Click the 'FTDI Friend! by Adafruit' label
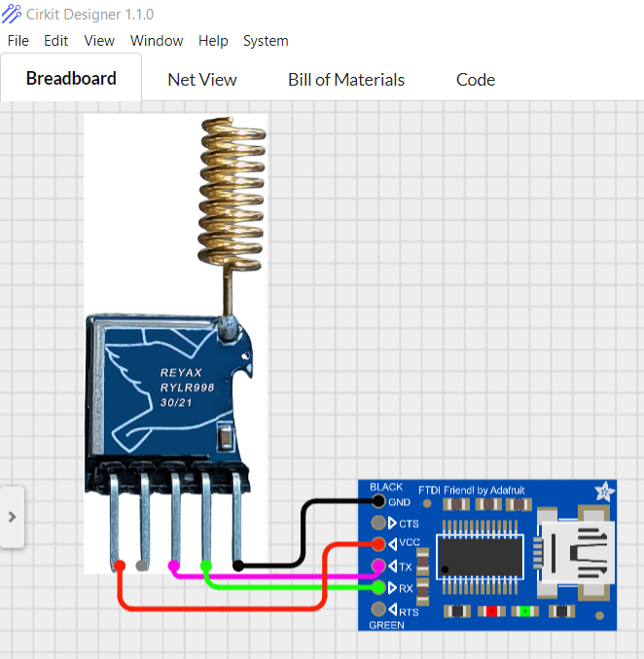The width and height of the screenshot is (644, 659). pyautogui.click(x=472, y=491)
